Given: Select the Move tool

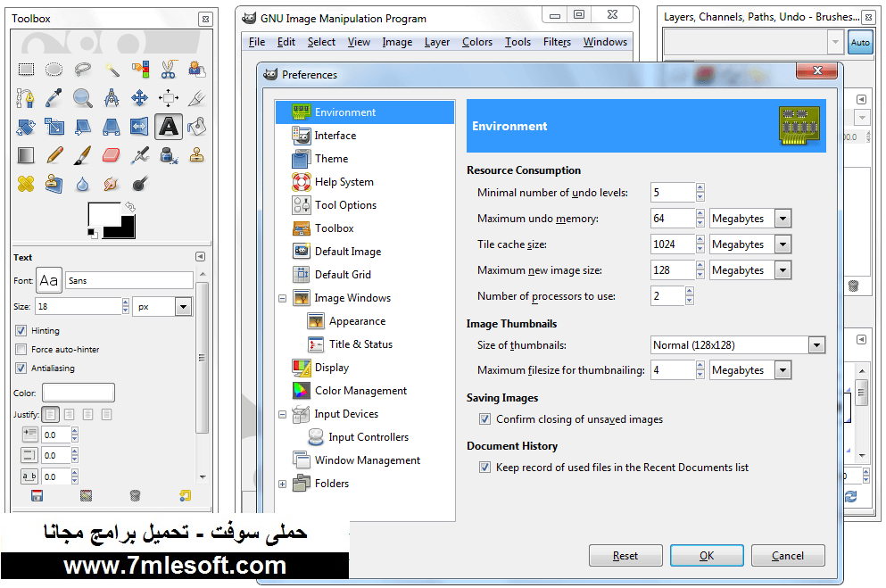Looking at the screenshot, I should (x=140, y=98).
